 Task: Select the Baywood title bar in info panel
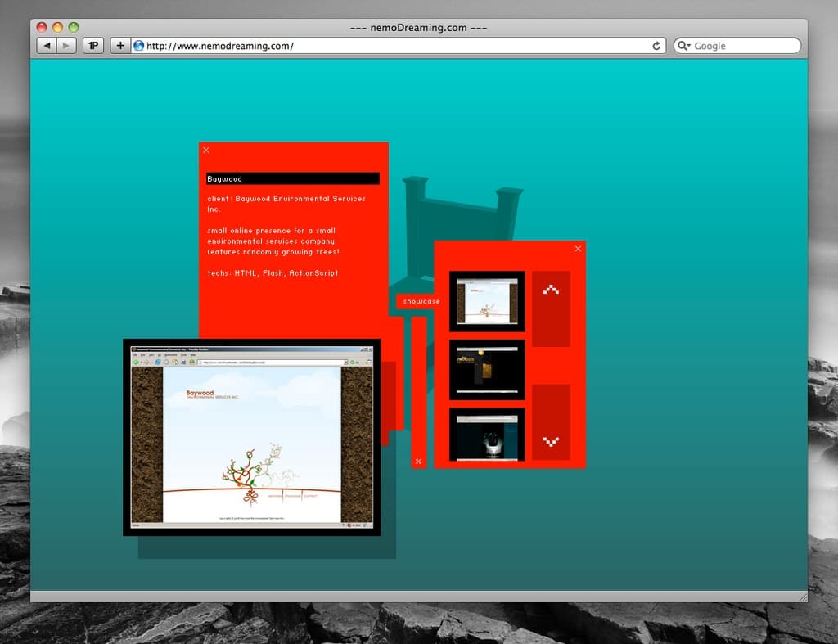pos(292,178)
